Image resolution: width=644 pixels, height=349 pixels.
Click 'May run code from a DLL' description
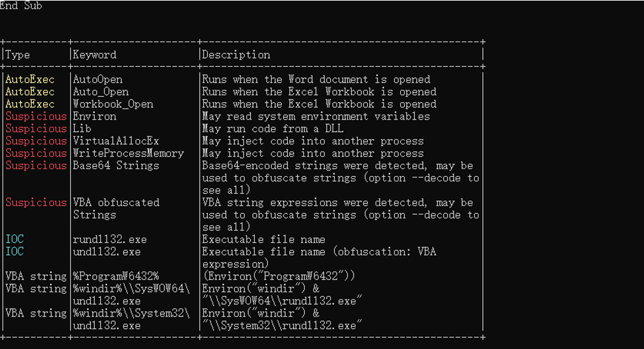click(273, 129)
